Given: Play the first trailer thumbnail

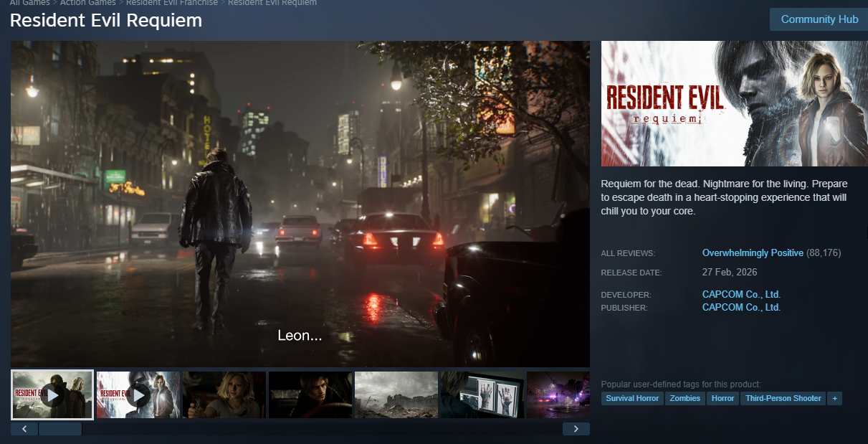Looking at the screenshot, I should click(52, 395).
